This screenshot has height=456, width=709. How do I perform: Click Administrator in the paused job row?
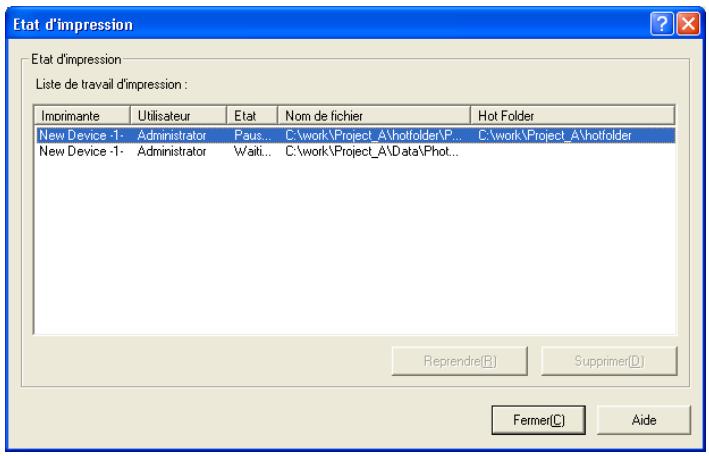coord(172,135)
